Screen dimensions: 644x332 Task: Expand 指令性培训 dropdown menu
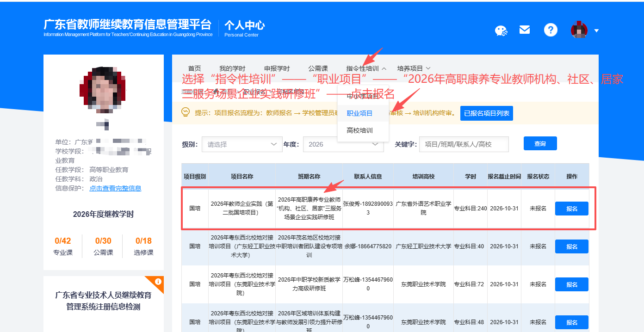[366, 68]
